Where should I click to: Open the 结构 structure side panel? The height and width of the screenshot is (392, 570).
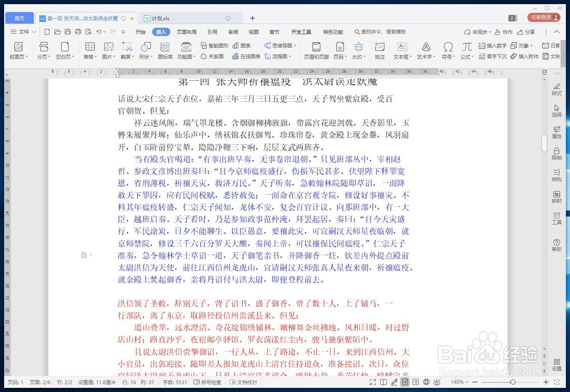tap(557, 175)
